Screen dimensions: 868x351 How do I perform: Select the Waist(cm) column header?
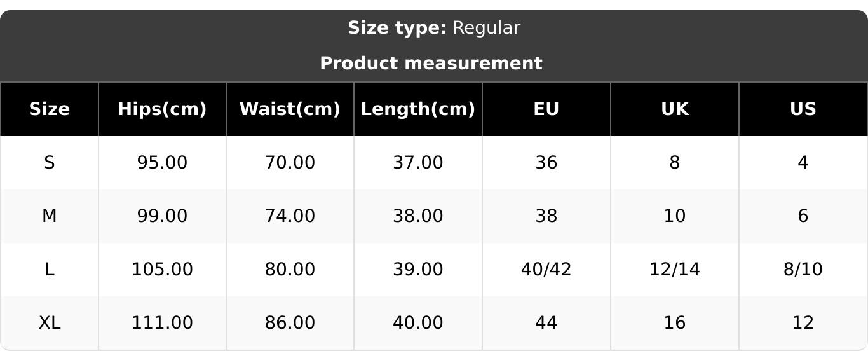click(290, 109)
